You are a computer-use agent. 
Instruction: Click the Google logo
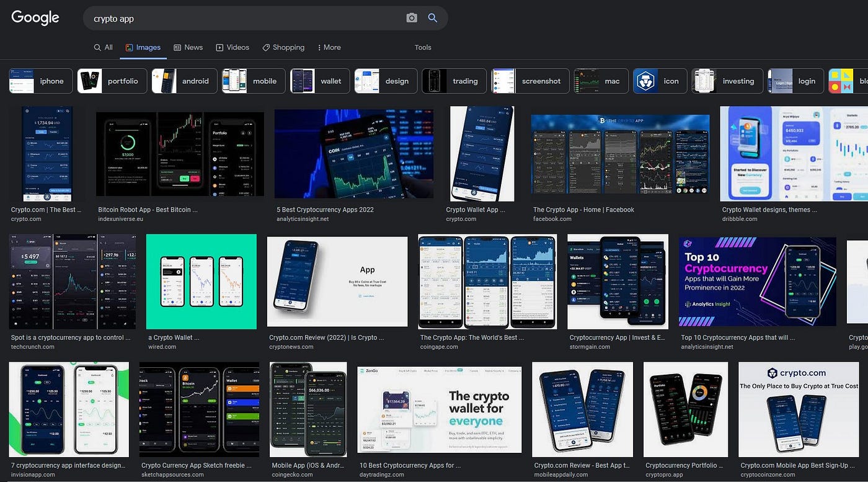tap(35, 18)
